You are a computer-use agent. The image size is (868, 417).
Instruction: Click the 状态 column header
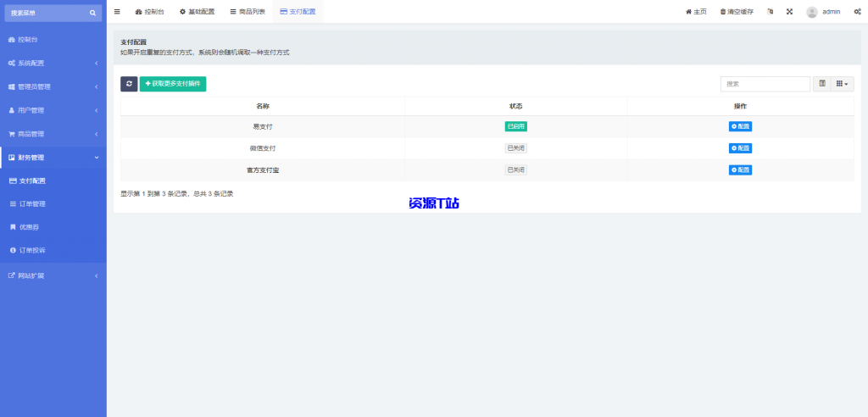pyautogui.click(x=516, y=106)
